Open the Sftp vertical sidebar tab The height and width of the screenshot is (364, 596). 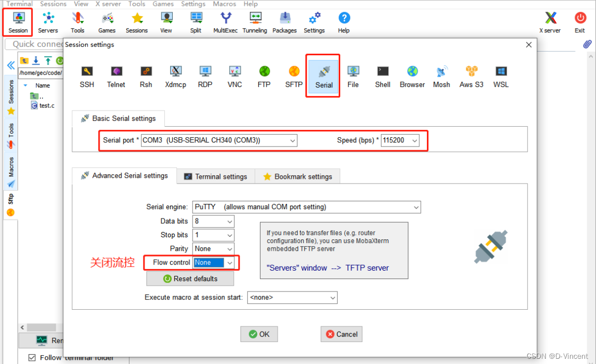[x=10, y=205]
